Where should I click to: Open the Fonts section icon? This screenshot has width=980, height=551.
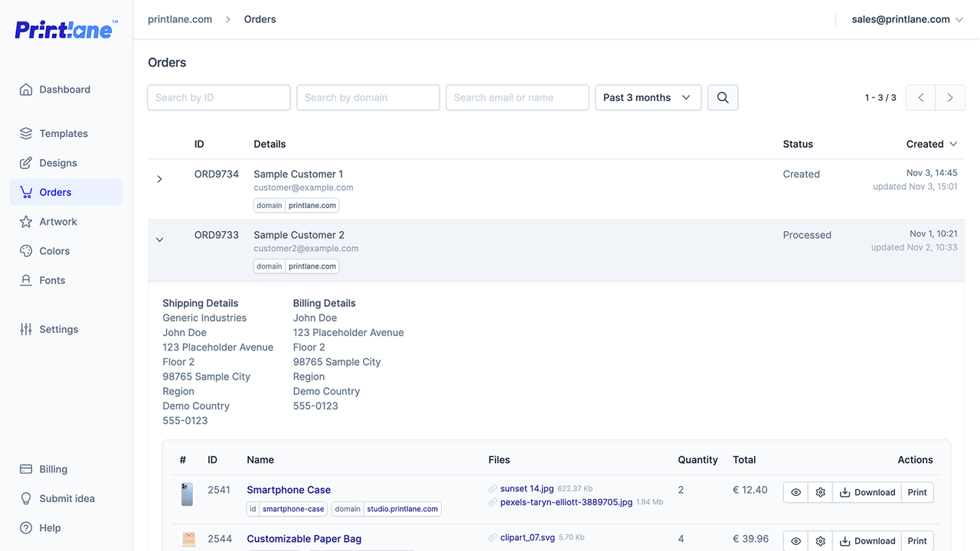[x=24, y=280]
